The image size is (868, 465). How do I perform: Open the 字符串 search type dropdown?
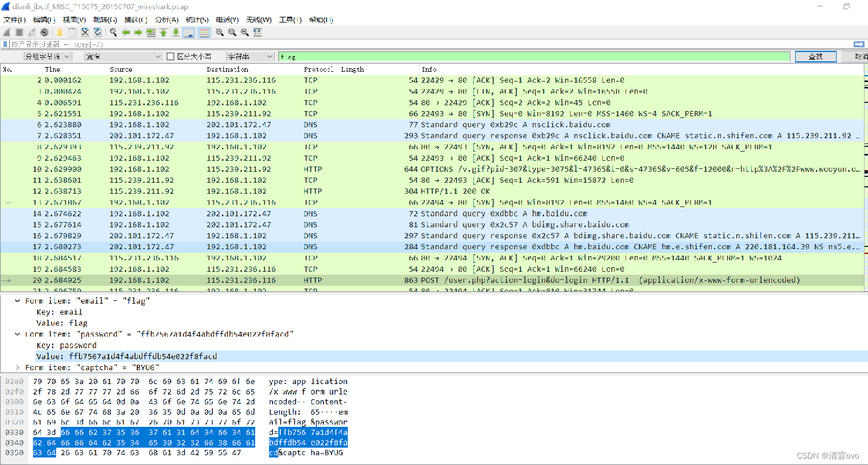[250, 57]
